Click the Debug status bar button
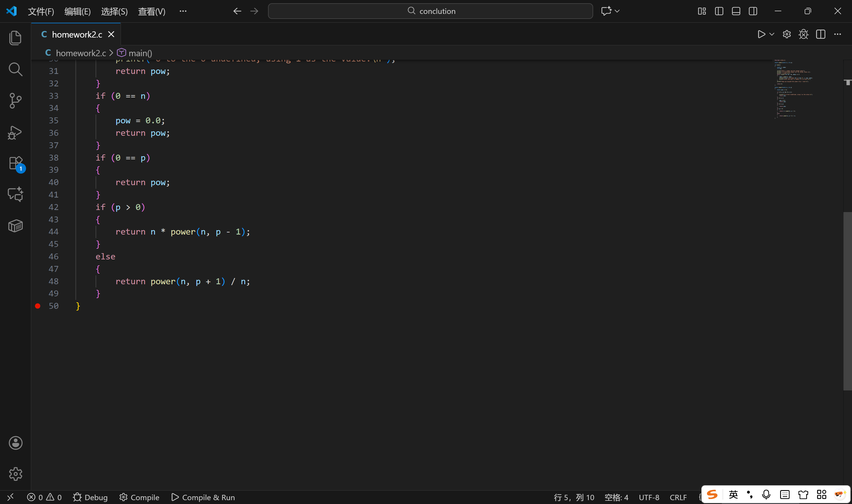The width and height of the screenshot is (852, 504). tap(90, 497)
